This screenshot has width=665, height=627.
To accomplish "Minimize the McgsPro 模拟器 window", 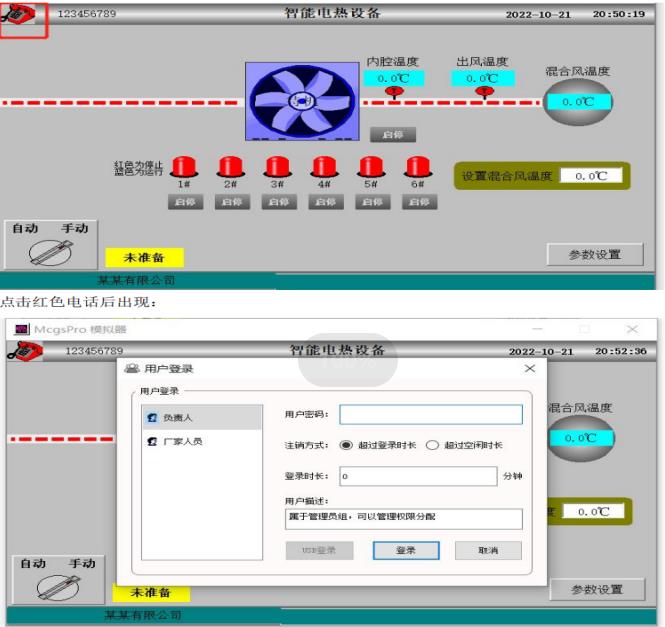I will click(x=537, y=329).
